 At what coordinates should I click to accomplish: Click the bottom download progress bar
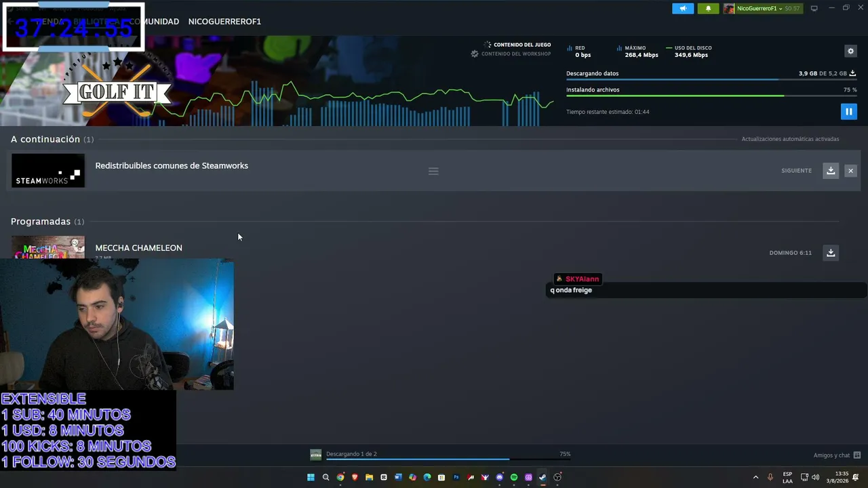click(448, 460)
